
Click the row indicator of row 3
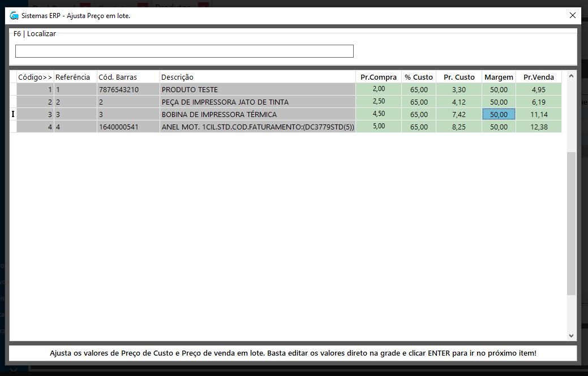click(13, 114)
